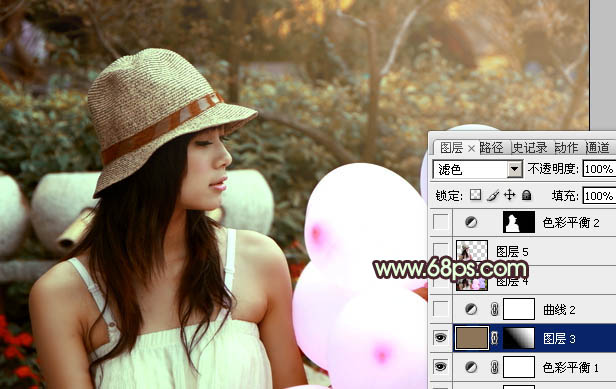Show the 曲线 2 layer visibility box
The image size is (616, 389).
click(440, 309)
